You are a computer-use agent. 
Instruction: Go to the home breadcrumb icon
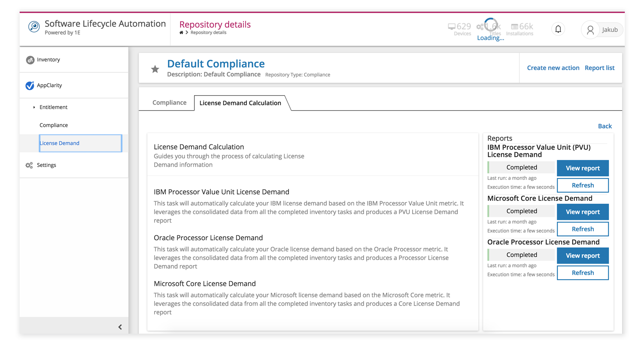click(x=182, y=33)
